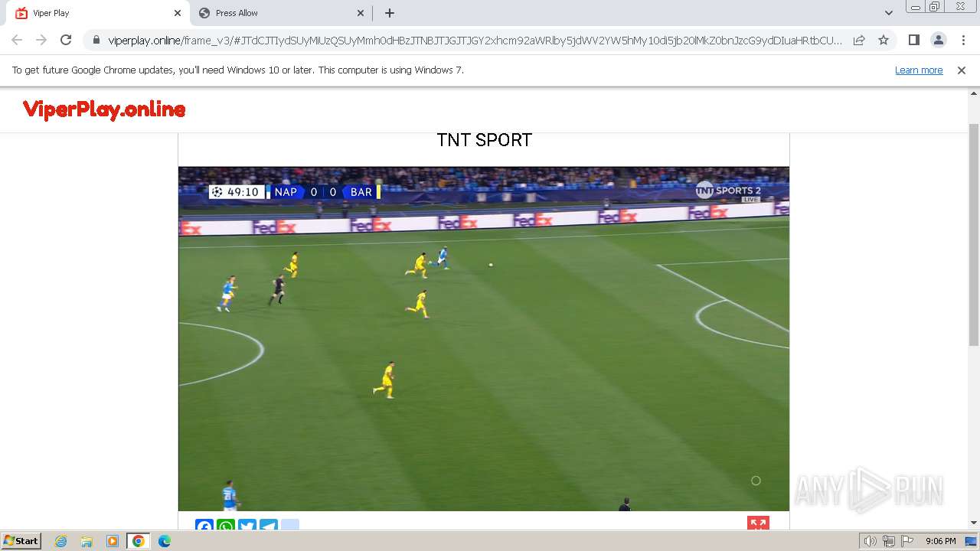Close the Press Allow tab
The height and width of the screenshot is (551, 980).
pos(361,13)
